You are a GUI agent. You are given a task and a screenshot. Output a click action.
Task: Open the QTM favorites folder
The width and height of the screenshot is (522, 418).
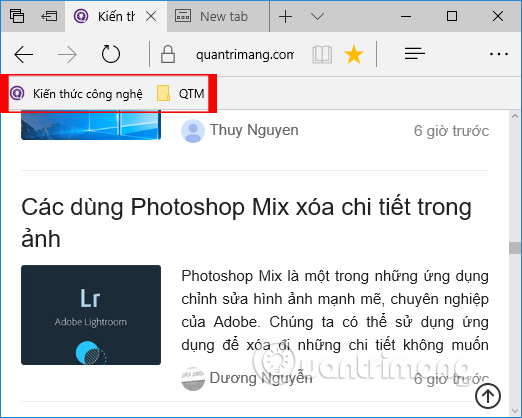point(180,93)
